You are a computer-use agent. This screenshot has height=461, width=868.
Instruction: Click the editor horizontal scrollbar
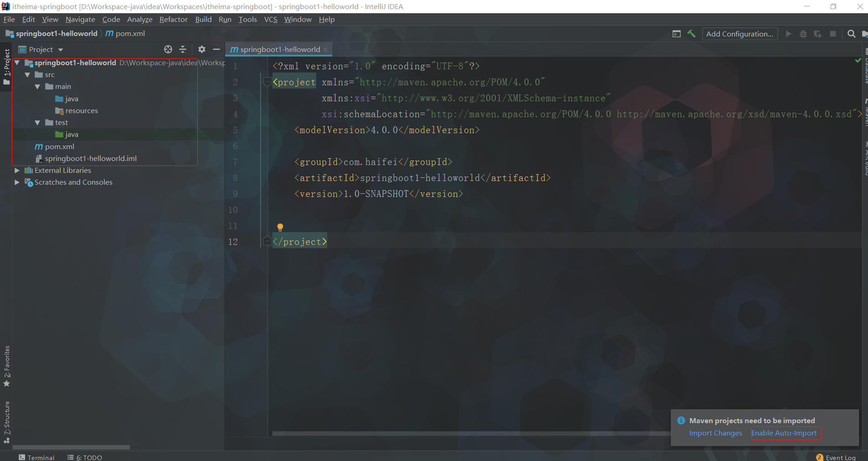(472, 434)
